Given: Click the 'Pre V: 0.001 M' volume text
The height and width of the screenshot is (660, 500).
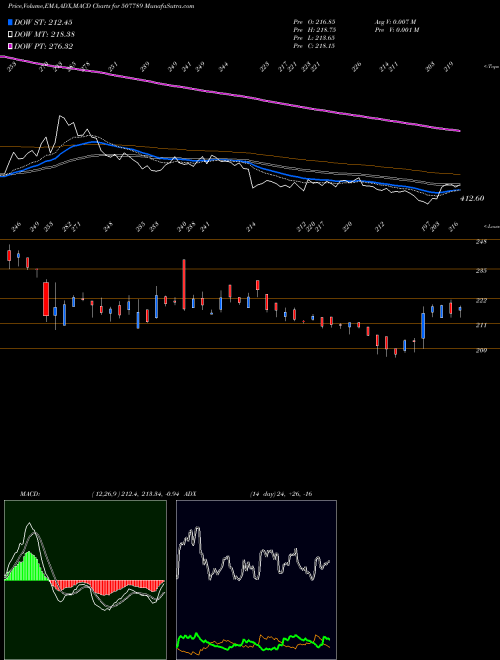Looking at the screenshot, I should pos(396,30).
